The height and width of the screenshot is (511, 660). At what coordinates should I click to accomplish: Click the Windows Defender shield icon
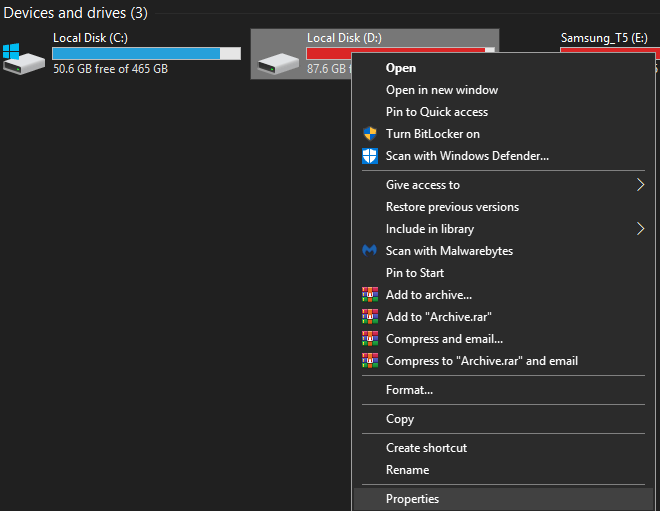pos(369,156)
